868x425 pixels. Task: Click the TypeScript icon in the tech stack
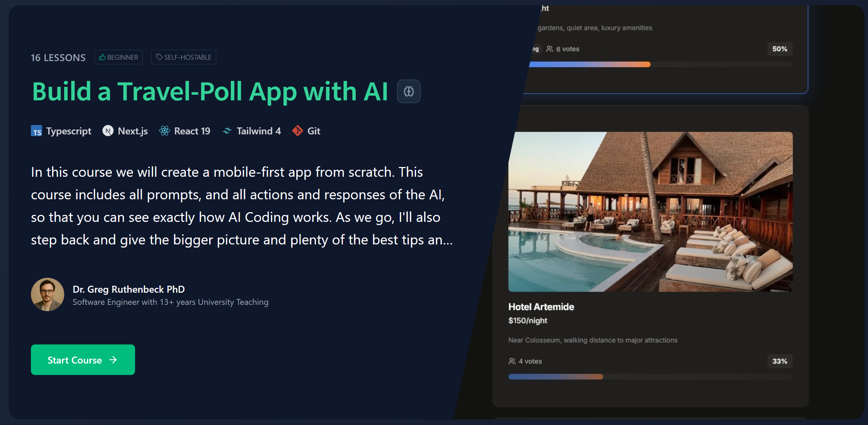[x=37, y=131]
